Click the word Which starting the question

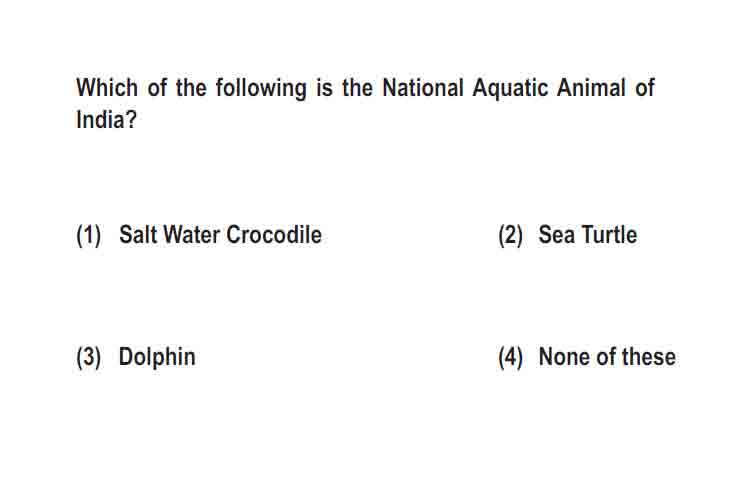[x=107, y=88]
